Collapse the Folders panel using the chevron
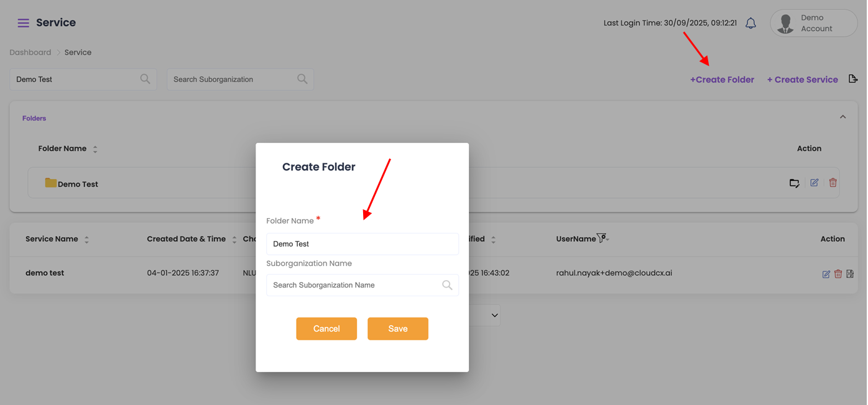Image resolution: width=868 pixels, height=405 pixels. pos(843,117)
